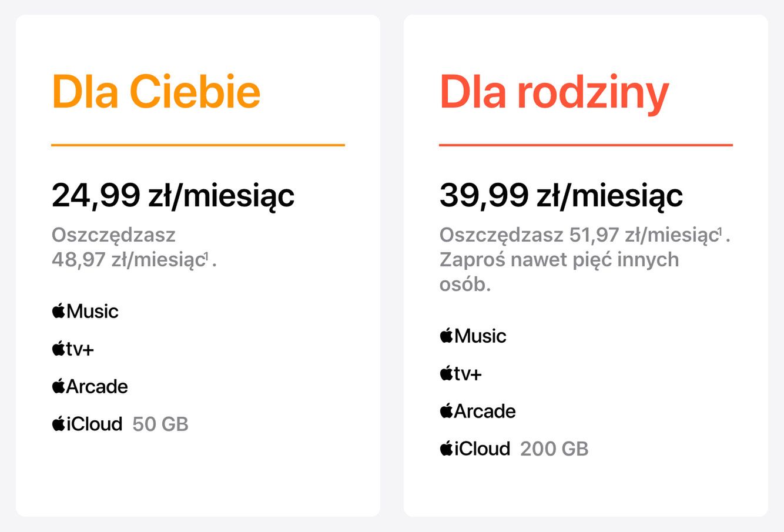Click the Zaproś nawet pięć innych osób text
The width and height of the screenshot is (784, 532).
558,260
